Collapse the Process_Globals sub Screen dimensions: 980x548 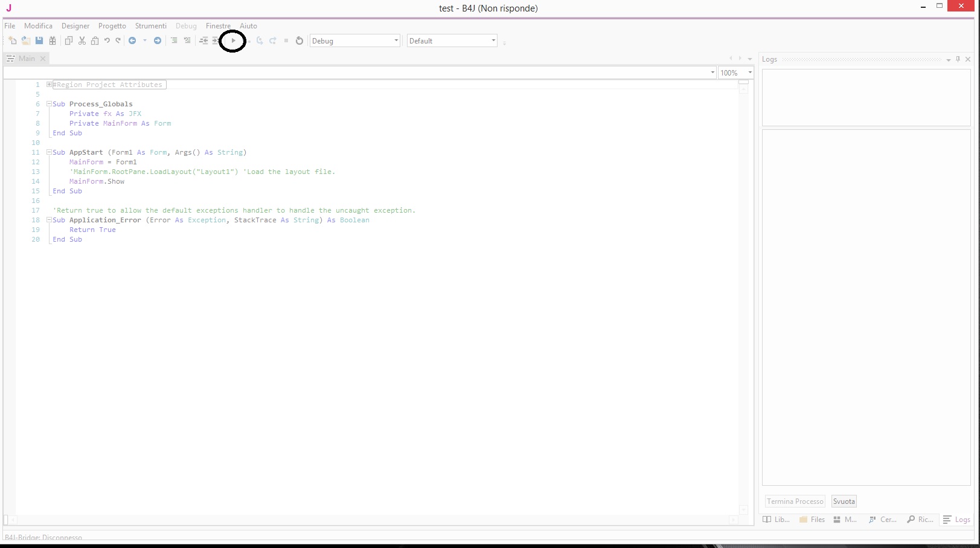coord(49,104)
